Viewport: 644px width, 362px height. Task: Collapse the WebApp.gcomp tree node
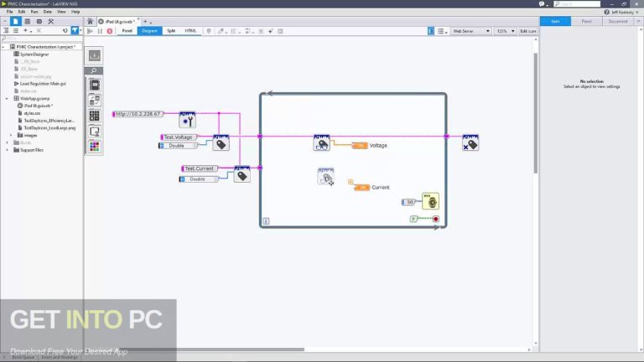pyautogui.click(x=7, y=99)
